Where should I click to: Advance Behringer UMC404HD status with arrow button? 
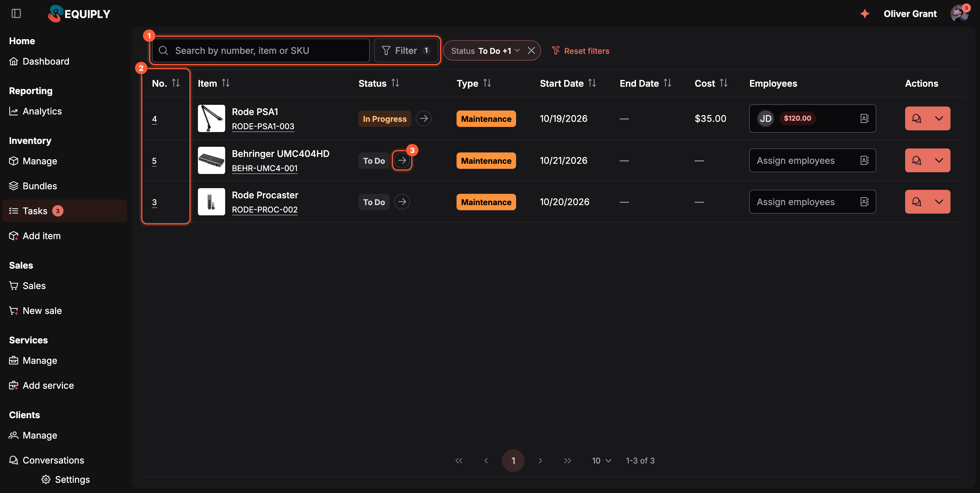[x=402, y=160]
